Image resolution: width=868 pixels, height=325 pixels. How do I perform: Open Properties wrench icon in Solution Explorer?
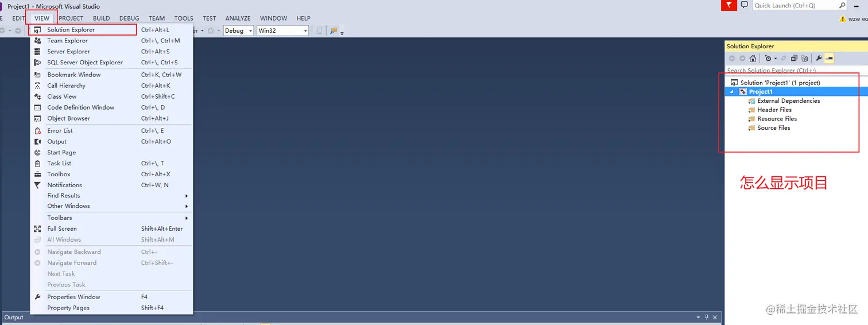pyautogui.click(x=819, y=58)
